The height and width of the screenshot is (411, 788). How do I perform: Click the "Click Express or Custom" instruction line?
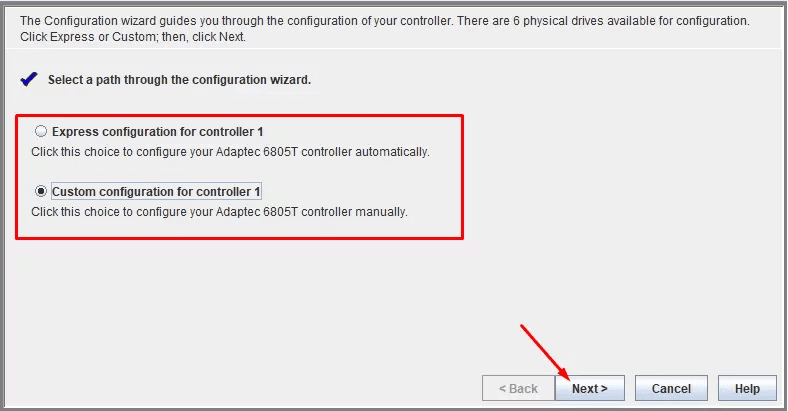[132, 37]
